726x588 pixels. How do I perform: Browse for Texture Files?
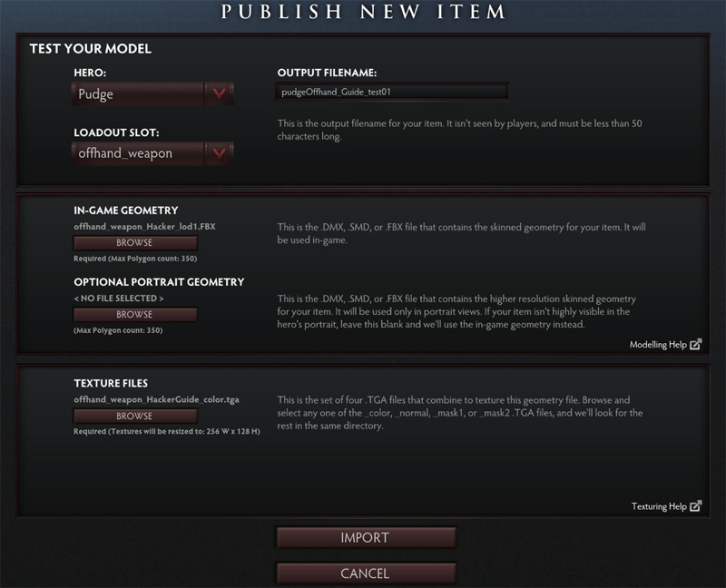tap(134, 416)
